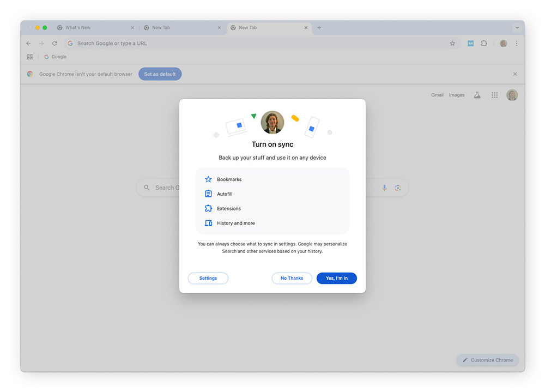Click the Customize Chrome button

[487, 360]
